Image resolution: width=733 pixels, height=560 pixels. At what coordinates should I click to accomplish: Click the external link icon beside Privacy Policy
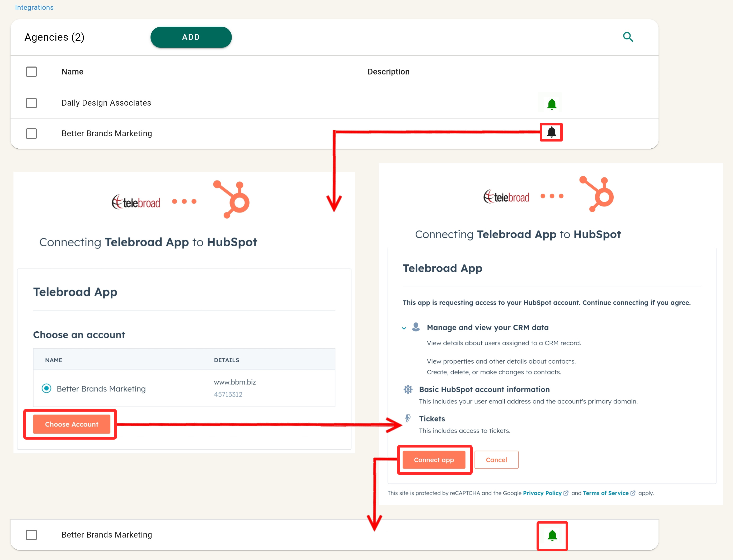(566, 493)
